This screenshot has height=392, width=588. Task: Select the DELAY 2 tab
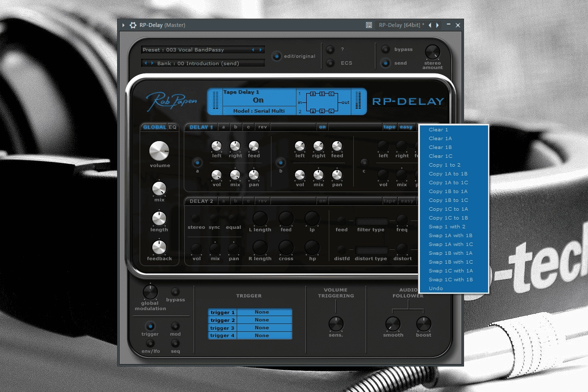[201, 201]
